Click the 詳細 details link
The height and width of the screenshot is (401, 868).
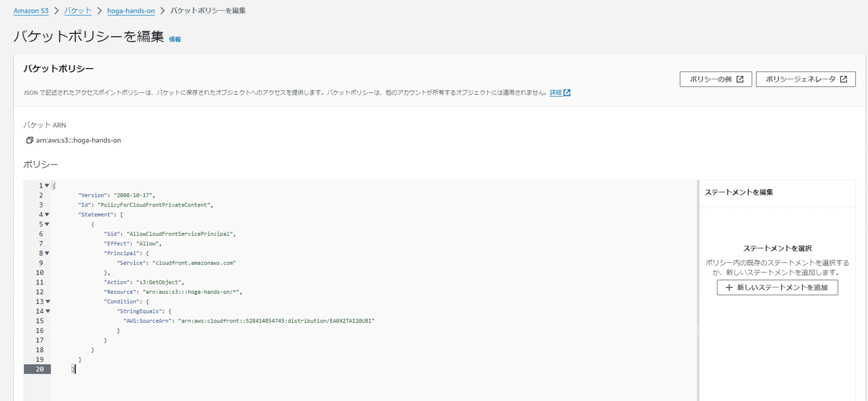coord(556,93)
